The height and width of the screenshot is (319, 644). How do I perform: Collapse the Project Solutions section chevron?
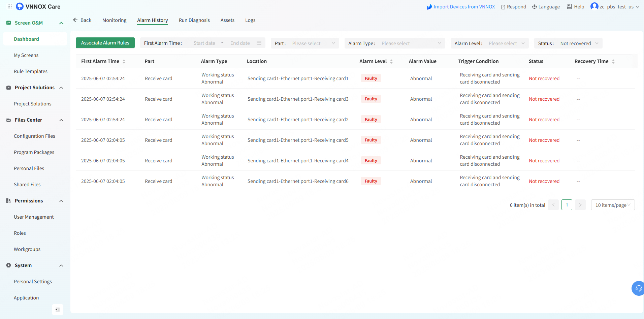coord(61,88)
